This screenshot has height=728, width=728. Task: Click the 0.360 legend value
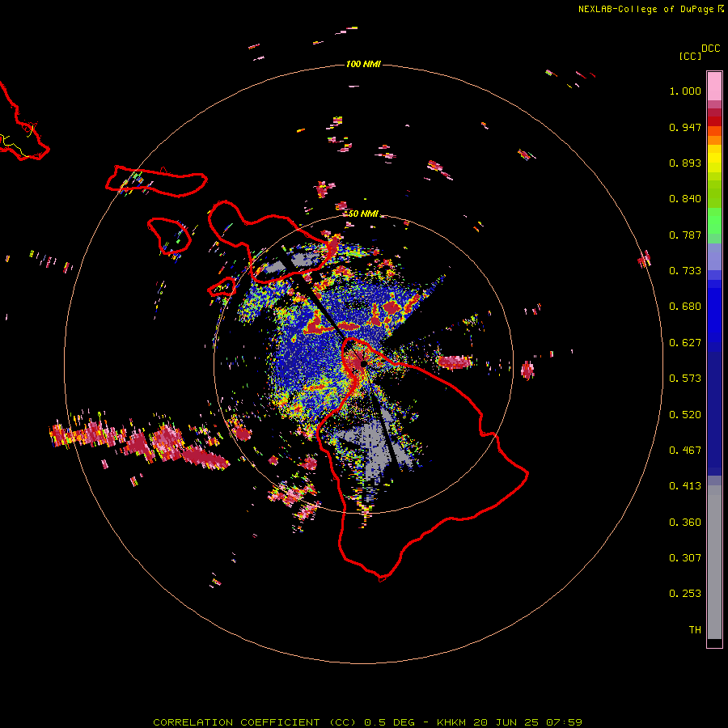(685, 523)
